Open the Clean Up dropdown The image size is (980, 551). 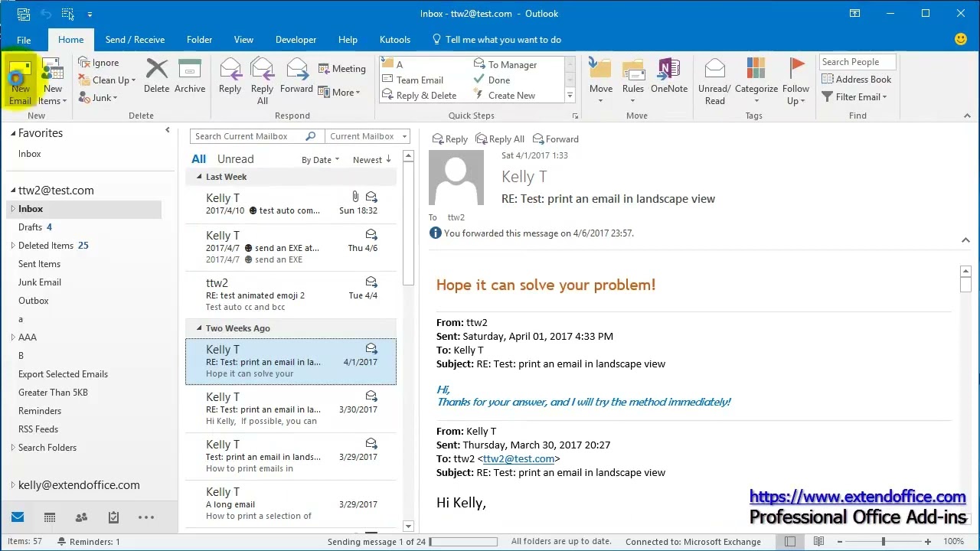click(107, 80)
